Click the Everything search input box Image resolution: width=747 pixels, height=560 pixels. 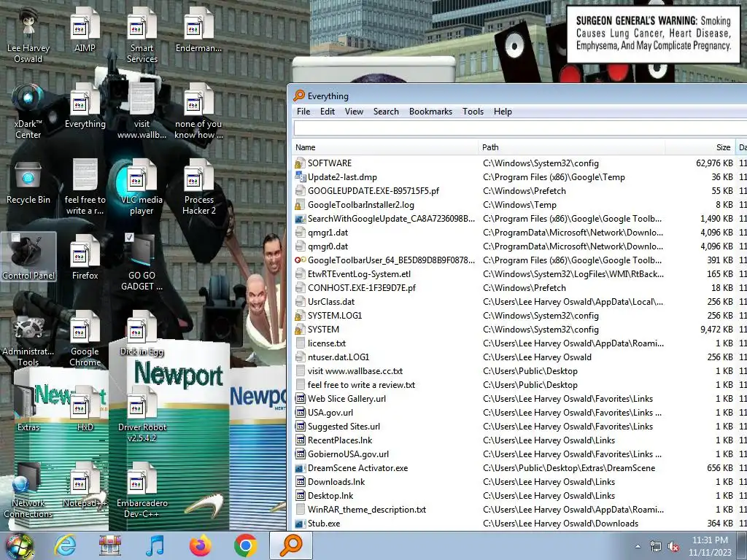point(520,128)
